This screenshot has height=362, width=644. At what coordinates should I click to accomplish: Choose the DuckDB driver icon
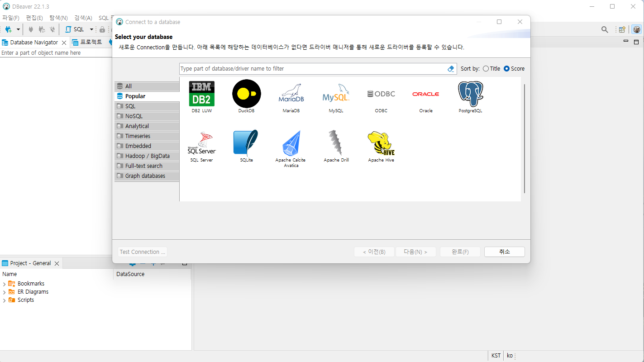tap(247, 94)
